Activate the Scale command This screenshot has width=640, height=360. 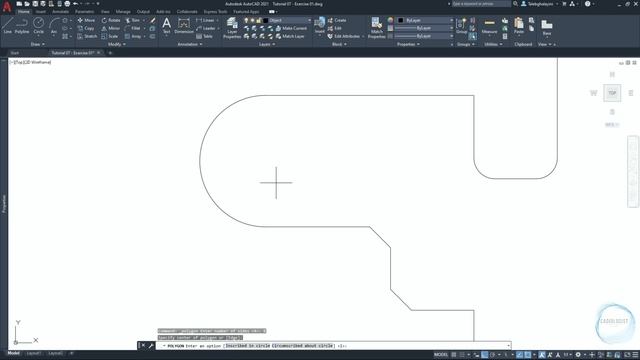110,36
